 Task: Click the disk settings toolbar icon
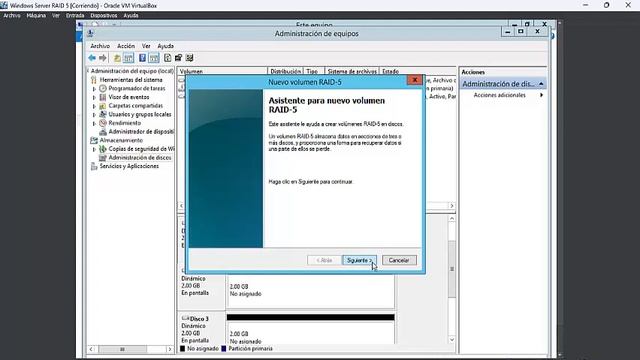(178, 58)
